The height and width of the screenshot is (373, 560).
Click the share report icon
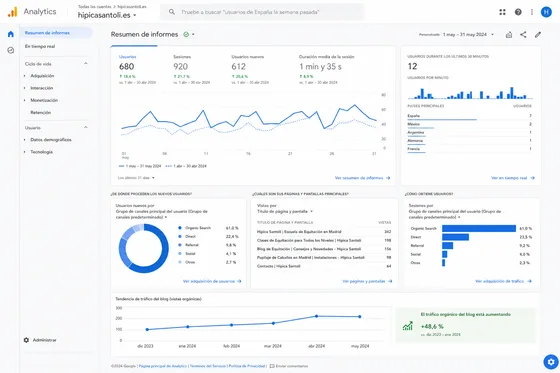pyautogui.click(x=523, y=35)
